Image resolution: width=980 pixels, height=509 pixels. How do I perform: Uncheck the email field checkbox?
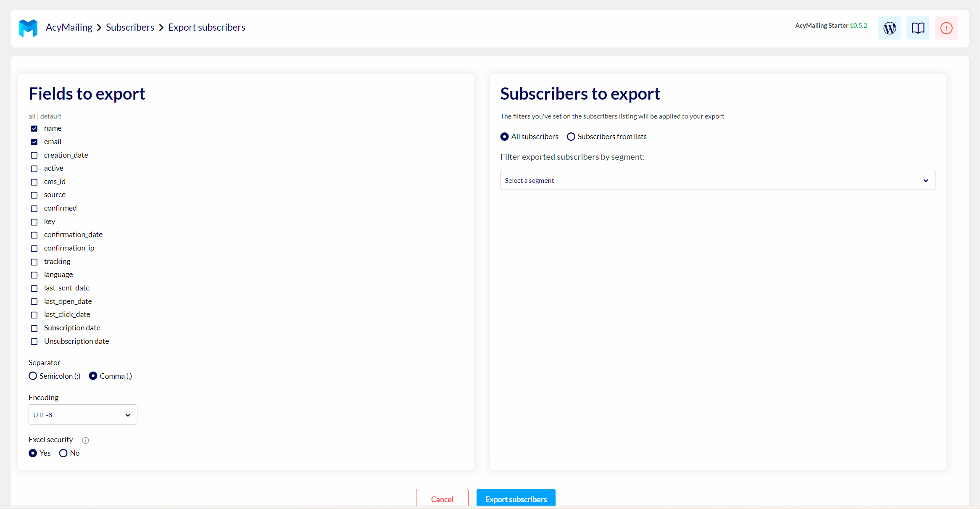point(34,142)
